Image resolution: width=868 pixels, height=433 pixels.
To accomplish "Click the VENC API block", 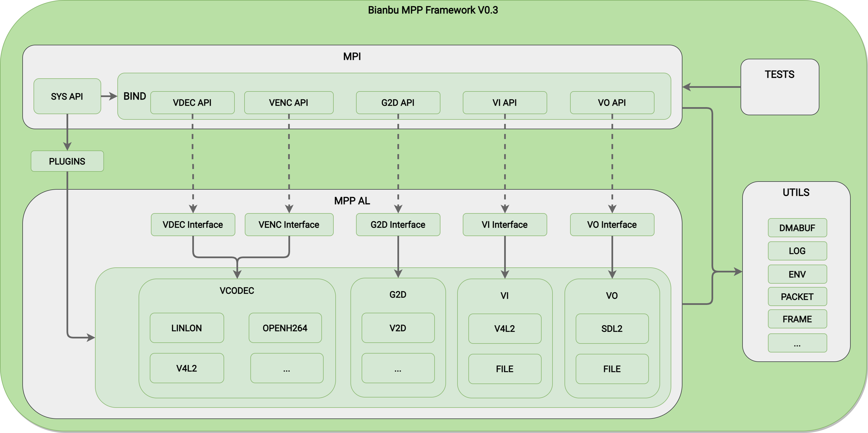I will [288, 103].
